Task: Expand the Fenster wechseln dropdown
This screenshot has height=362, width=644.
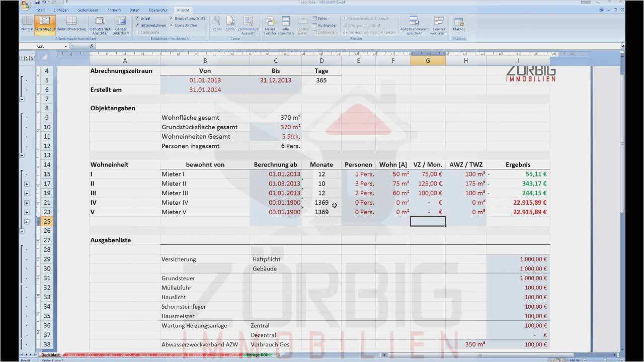Action: [439, 26]
